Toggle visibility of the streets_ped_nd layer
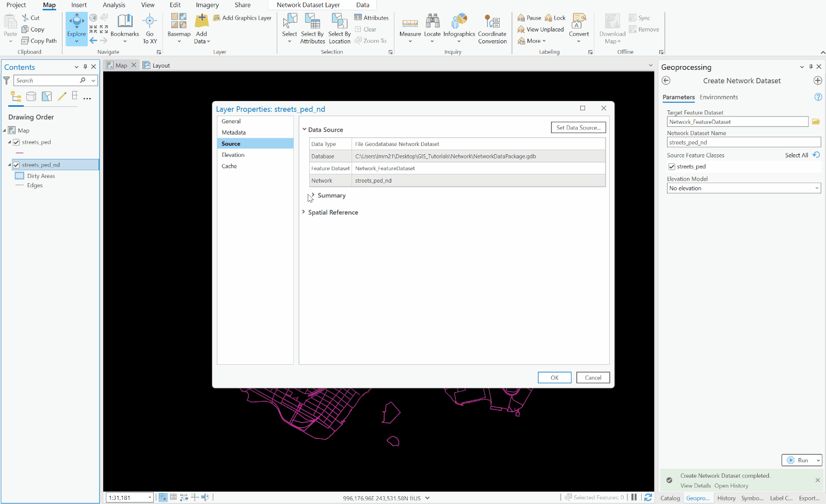826x504 pixels. (x=17, y=165)
